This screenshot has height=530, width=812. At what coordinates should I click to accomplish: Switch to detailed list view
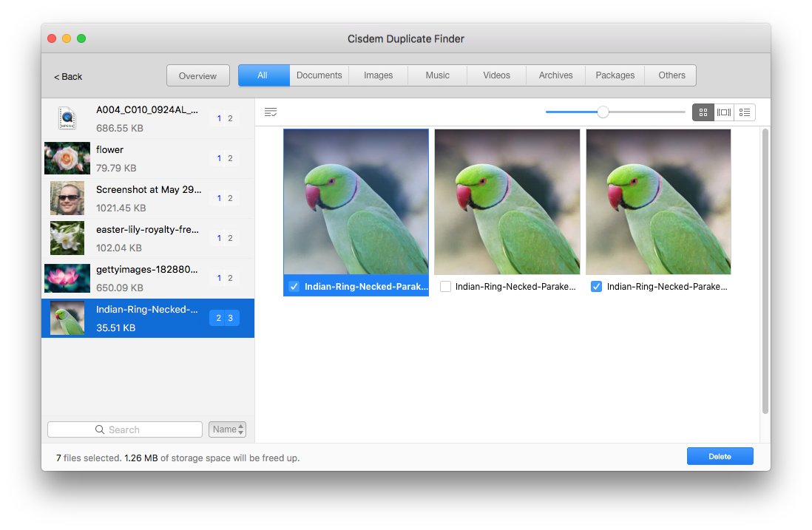(x=744, y=112)
